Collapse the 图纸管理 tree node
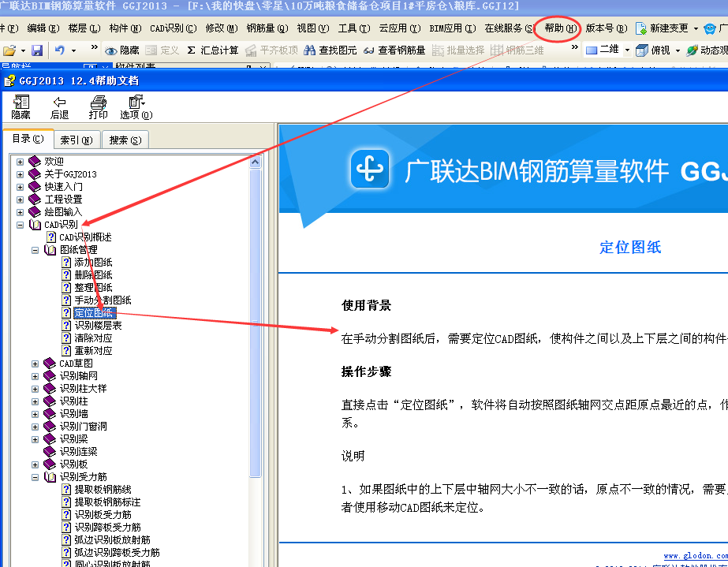The image size is (728, 567). [x=35, y=250]
